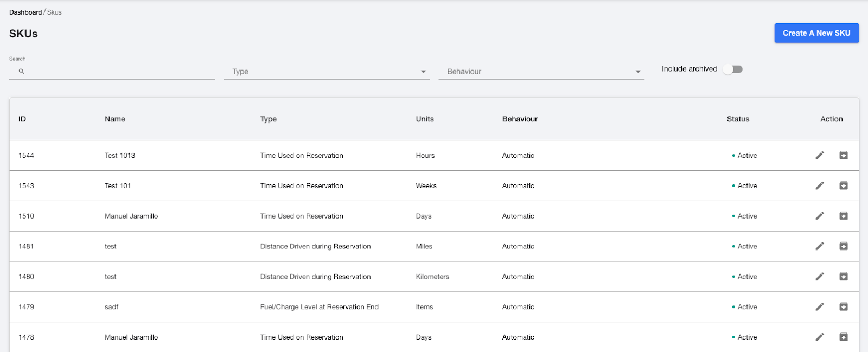Archive SKU 1543 Test 101
Viewport: 868px width, 352px height.
(x=844, y=185)
